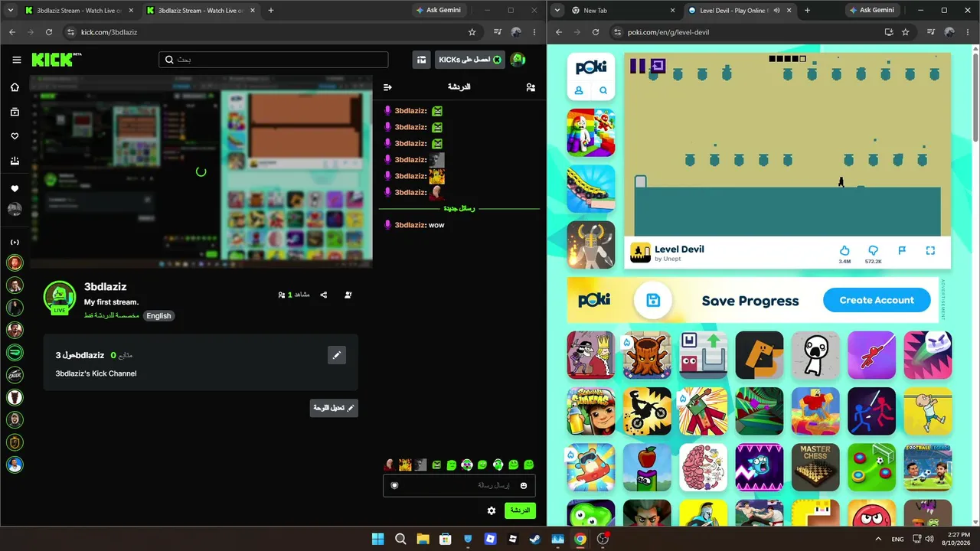Click the Kick search field
Screen dimensions: 980x551
273,60
